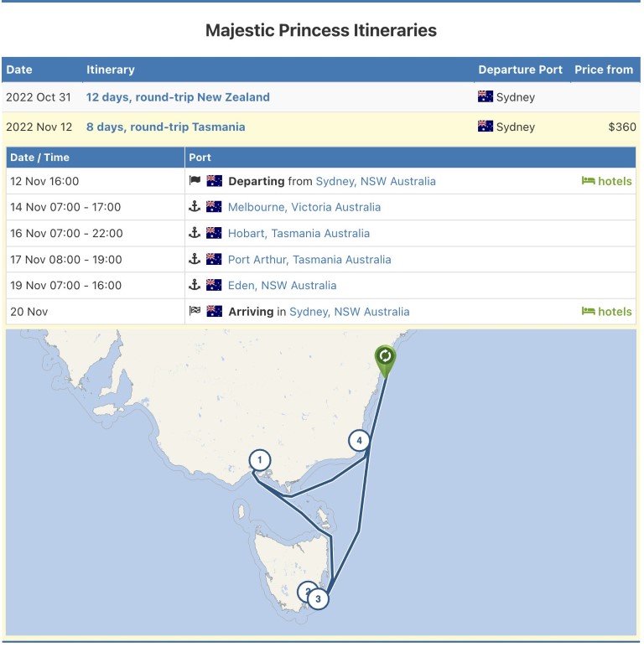Click the Australian flag next to Hobart
Viewport: 644px width, 647px height.
coord(214,233)
